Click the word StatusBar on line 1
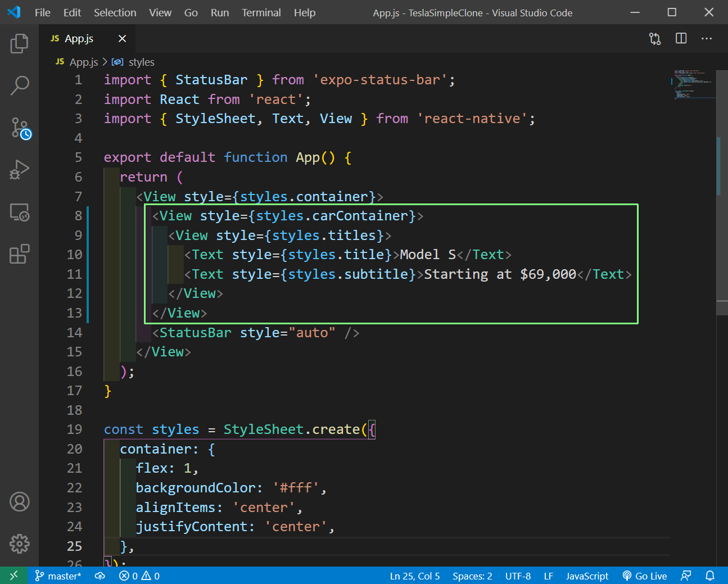This screenshot has height=584, width=728. 211,80
